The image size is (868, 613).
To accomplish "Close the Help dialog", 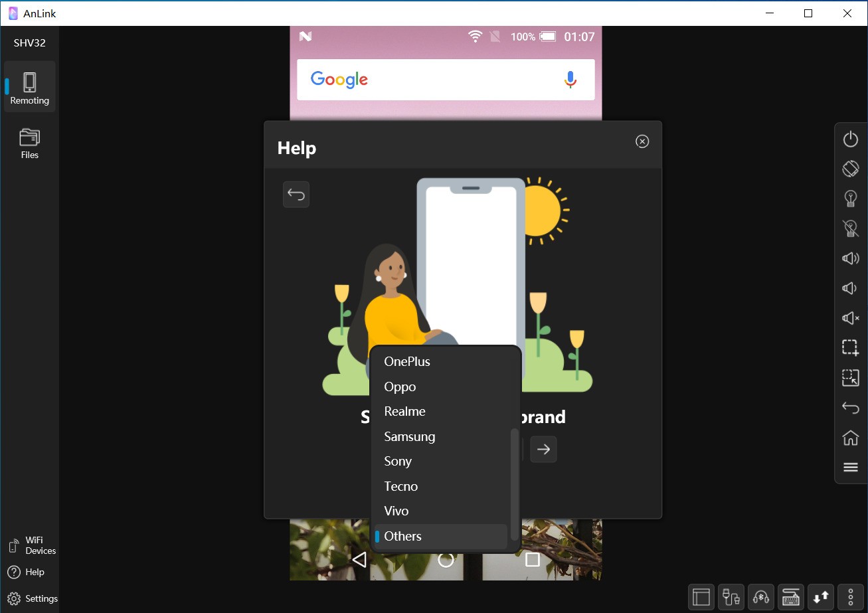I will point(642,141).
